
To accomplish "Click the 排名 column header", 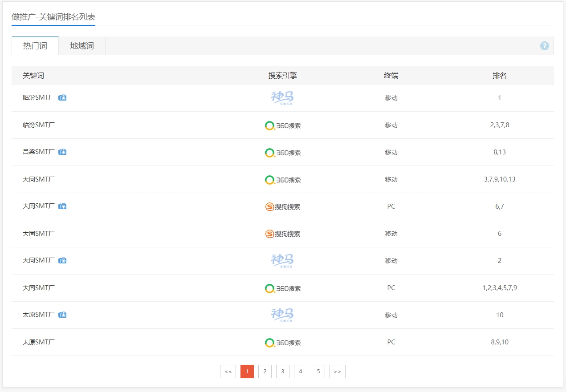I will 499,76.
